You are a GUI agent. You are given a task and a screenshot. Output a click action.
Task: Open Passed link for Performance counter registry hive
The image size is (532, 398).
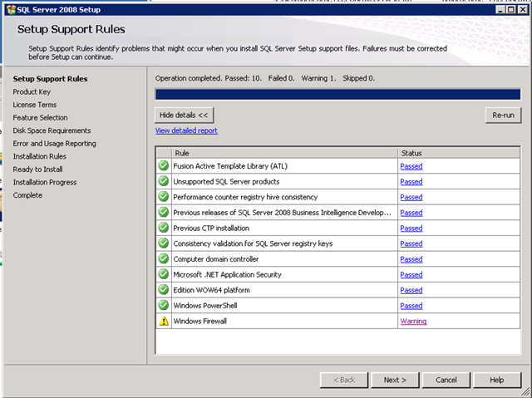coord(411,197)
